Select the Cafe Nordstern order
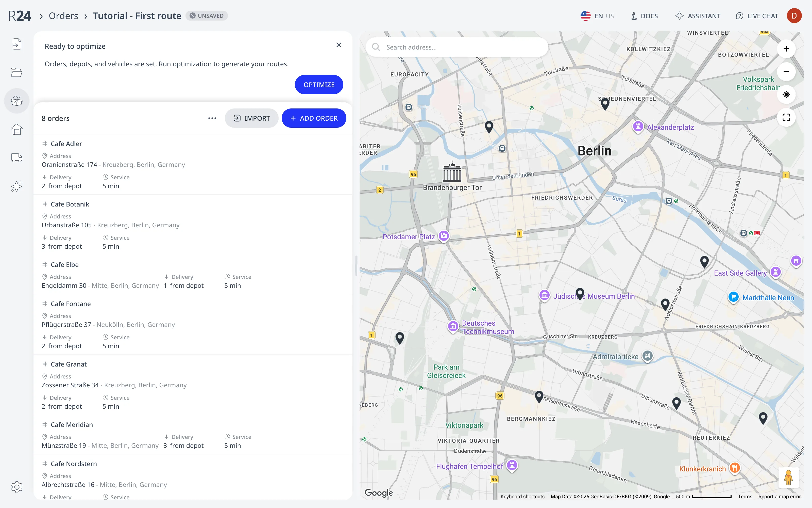 coord(193,477)
